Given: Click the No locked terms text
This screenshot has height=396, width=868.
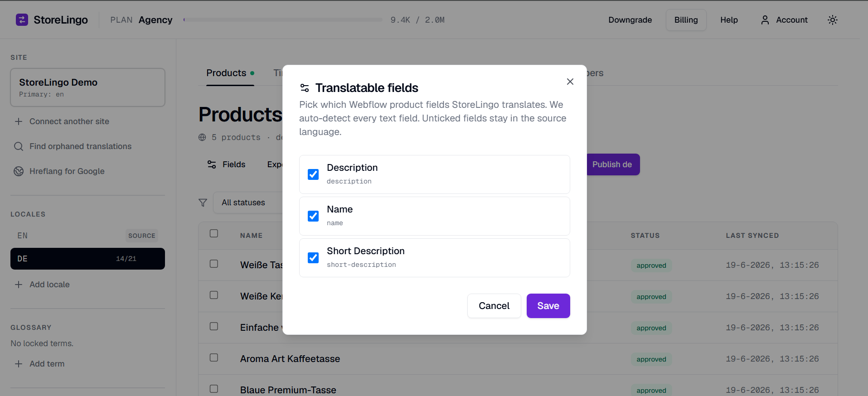Looking at the screenshot, I should [42, 343].
